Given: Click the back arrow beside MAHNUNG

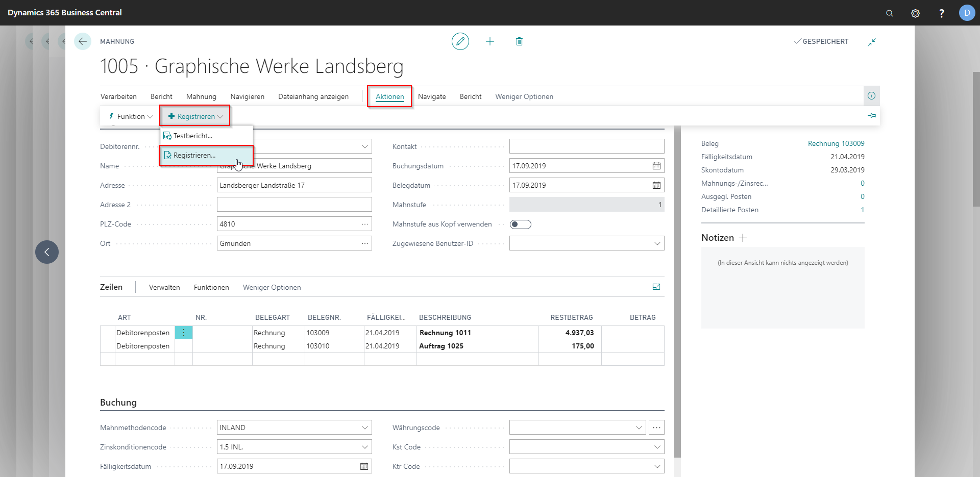Looking at the screenshot, I should (x=83, y=41).
